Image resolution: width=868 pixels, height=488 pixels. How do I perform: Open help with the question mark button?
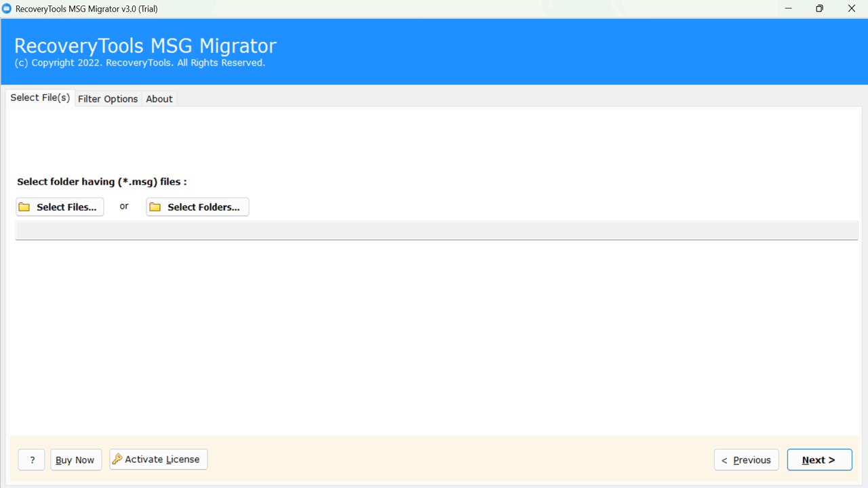point(32,460)
